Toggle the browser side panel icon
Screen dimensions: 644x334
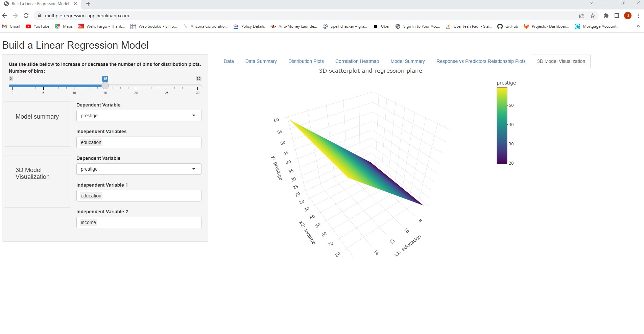[x=617, y=16]
